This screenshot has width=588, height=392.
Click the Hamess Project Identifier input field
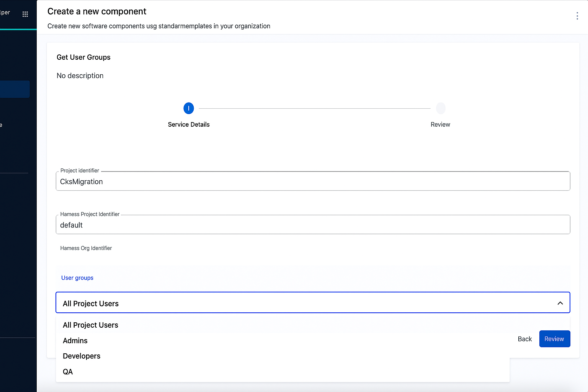[x=313, y=225]
